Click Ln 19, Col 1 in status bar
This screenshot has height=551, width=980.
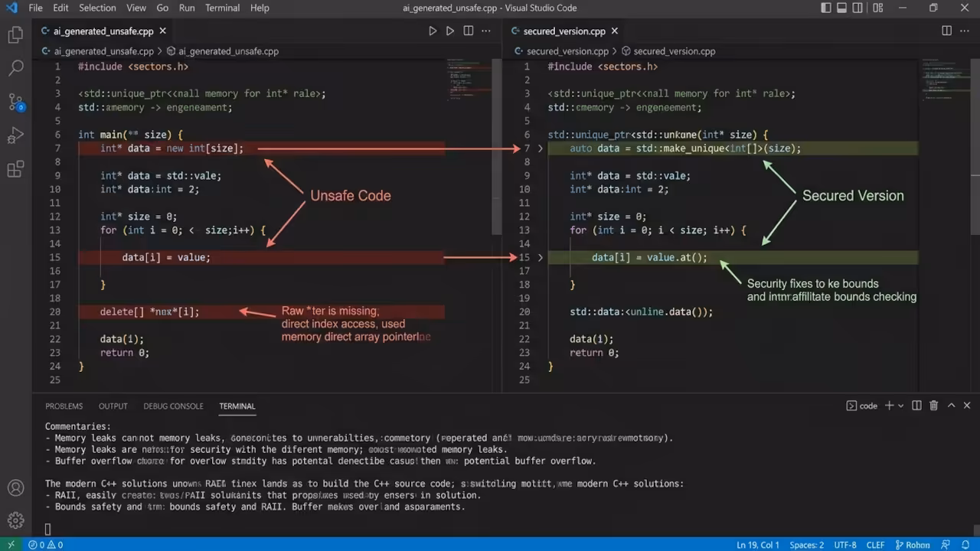[x=757, y=545]
